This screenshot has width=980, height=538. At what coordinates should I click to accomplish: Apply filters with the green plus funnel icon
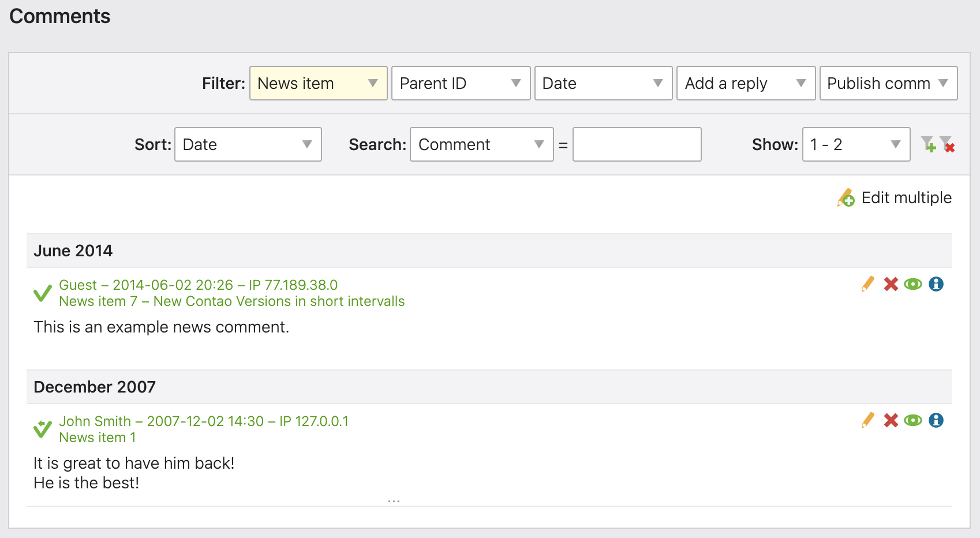tap(928, 144)
